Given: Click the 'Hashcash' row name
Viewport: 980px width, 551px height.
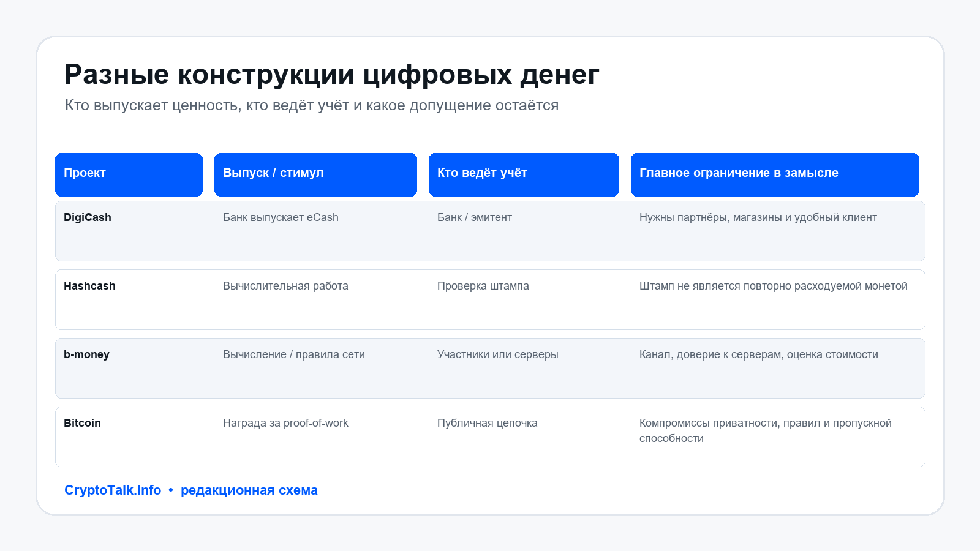Looking at the screenshot, I should point(89,286).
